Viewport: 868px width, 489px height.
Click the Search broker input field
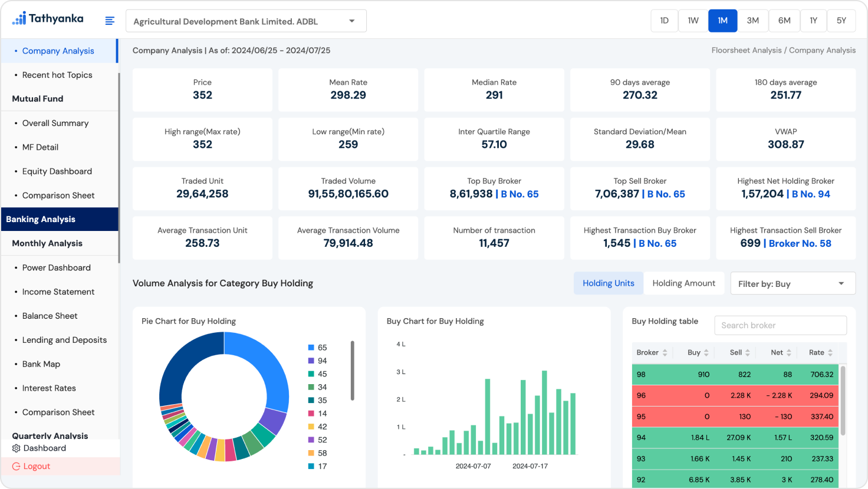point(780,325)
